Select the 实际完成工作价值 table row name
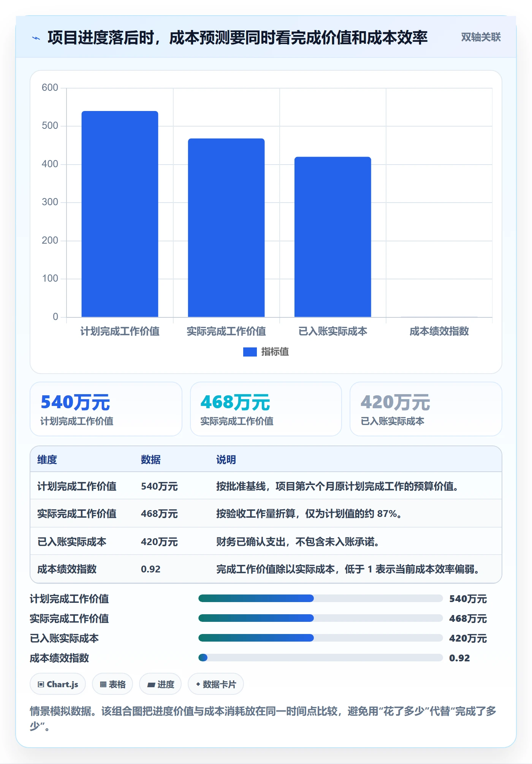 [77, 514]
